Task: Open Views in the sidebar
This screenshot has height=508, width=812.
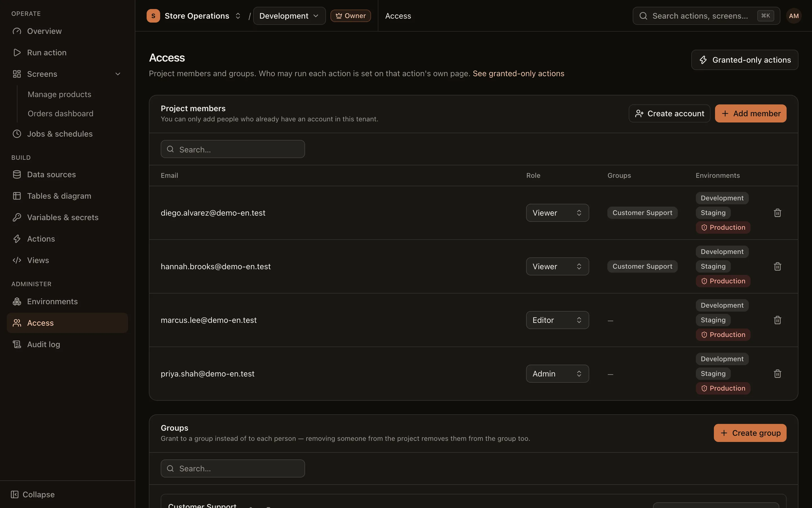Action: [x=67, y=260]
